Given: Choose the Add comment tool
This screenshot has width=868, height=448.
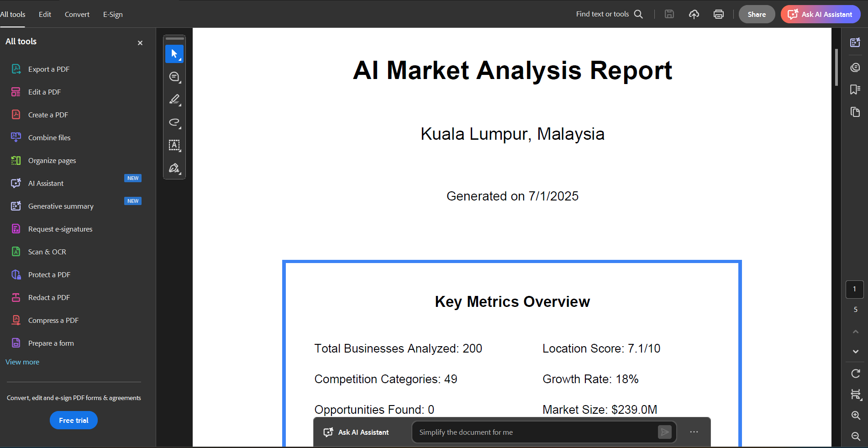Looking at the screenshot, I should click(174, 77).
